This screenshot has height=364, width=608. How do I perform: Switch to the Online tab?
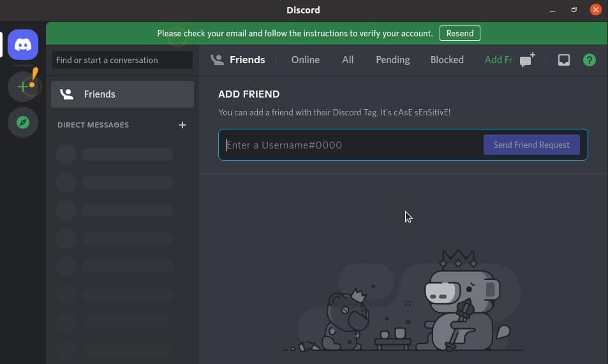306,60
